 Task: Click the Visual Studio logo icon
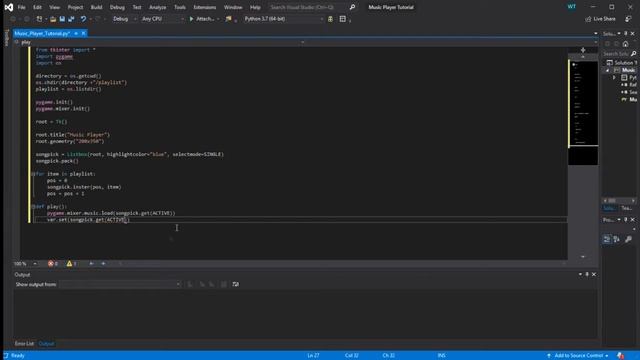click(9, 7)
